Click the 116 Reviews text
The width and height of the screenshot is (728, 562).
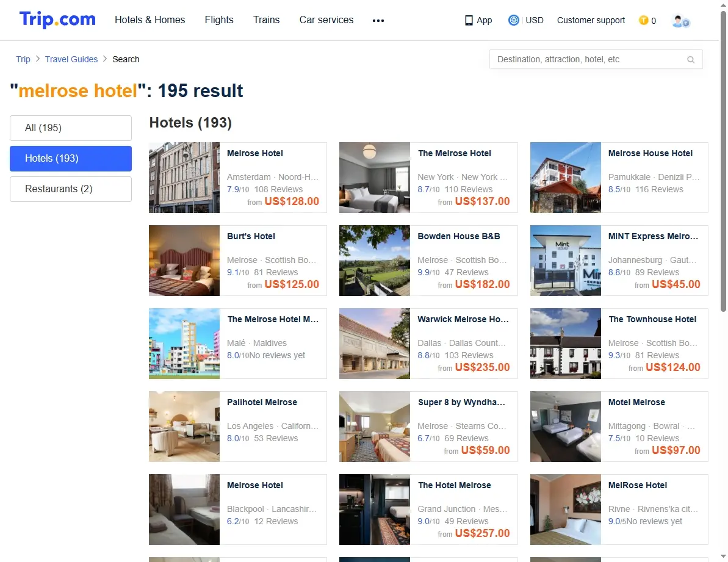659,189
